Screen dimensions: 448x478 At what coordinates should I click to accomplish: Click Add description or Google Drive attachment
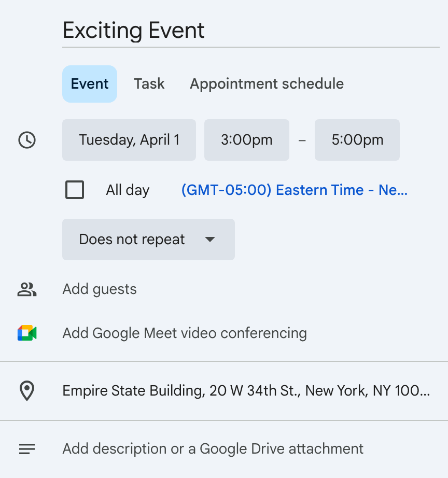pyautogui.click(x=213, y=449)
